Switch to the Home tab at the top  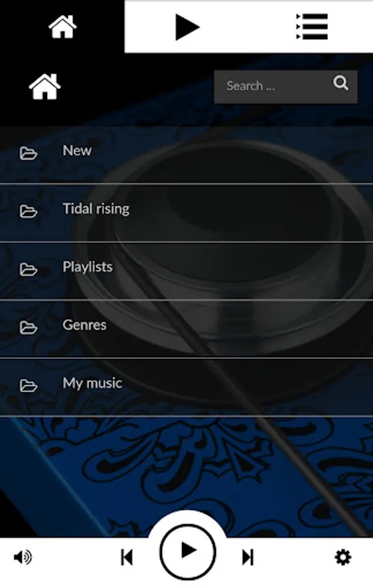tap(62, 27)
